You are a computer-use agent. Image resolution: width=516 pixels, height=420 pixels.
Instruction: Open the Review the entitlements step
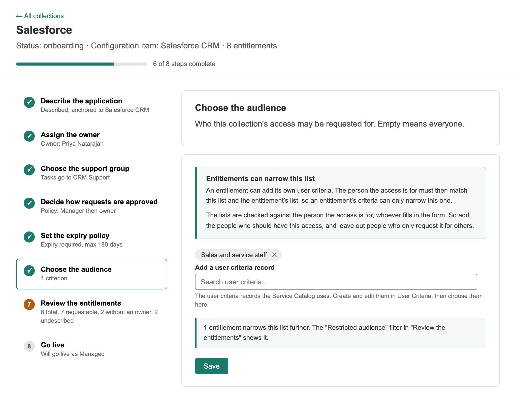(x=92, y=312)
